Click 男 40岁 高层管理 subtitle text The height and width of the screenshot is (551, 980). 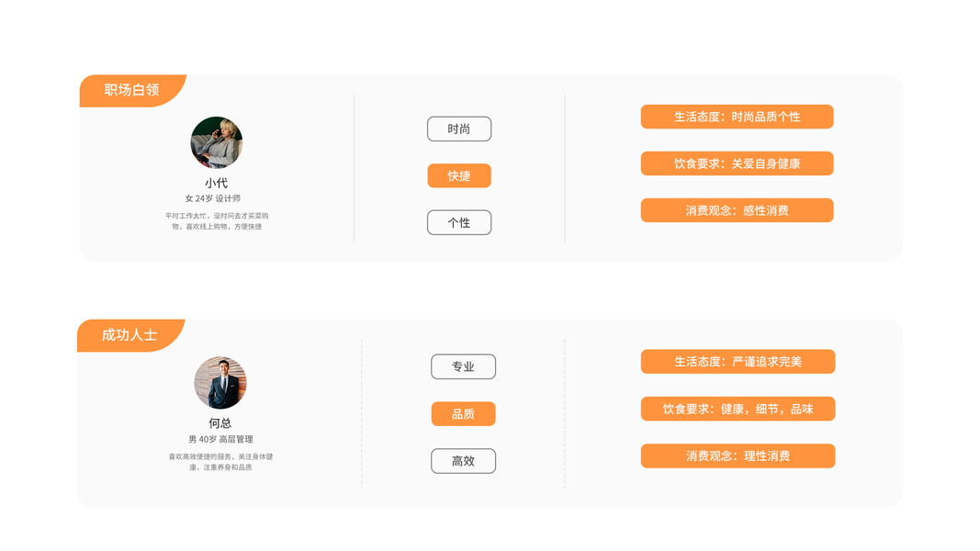[x=220, y=440]
